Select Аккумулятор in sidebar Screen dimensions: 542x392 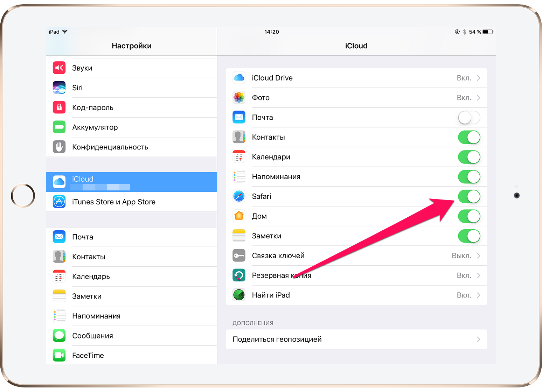pyautogui.click(x=132, y=127)
